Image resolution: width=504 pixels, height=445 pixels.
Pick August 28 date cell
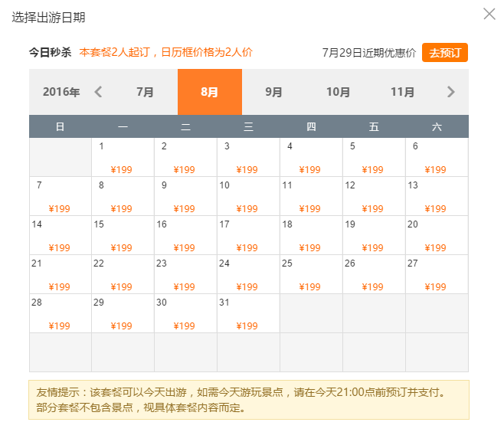click(61, 313)
